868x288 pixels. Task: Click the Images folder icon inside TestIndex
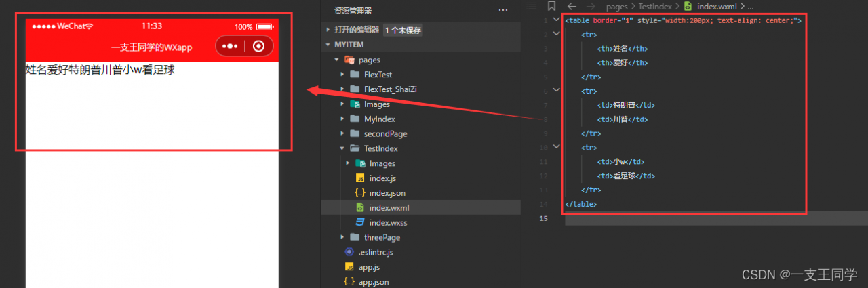[x=360, y=163]
